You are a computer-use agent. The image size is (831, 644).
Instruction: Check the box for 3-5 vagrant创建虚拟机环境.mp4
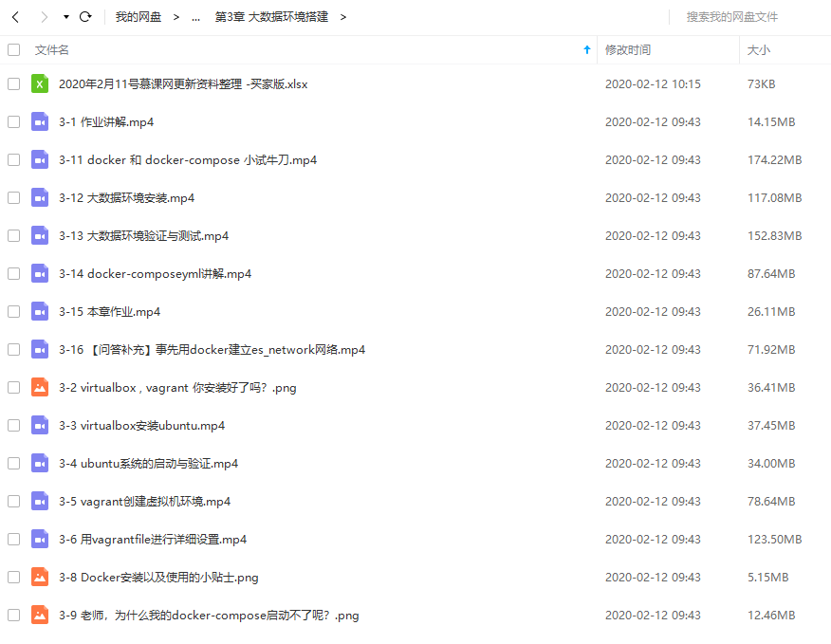(x=14, y=502)
